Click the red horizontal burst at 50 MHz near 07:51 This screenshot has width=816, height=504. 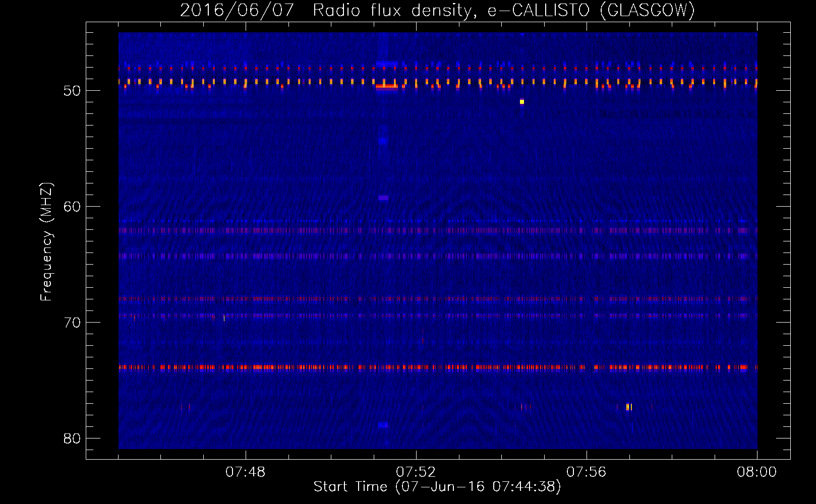coord(387,87)
